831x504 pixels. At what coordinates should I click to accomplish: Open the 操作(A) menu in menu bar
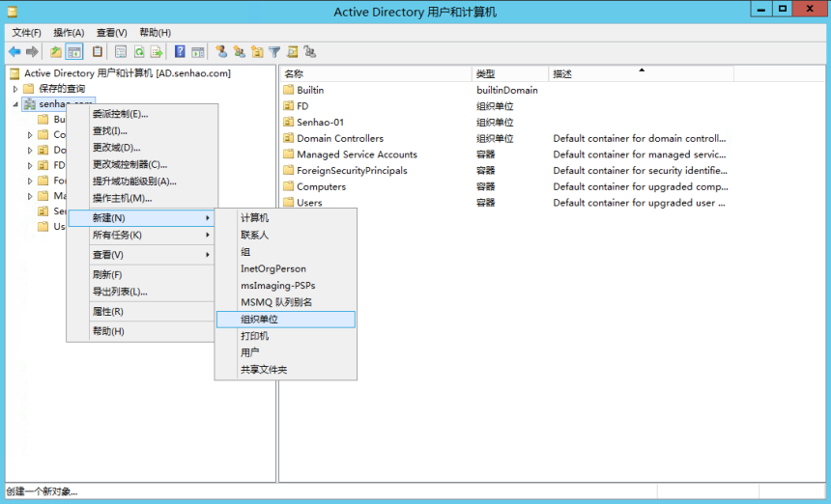tap(69, 32)
